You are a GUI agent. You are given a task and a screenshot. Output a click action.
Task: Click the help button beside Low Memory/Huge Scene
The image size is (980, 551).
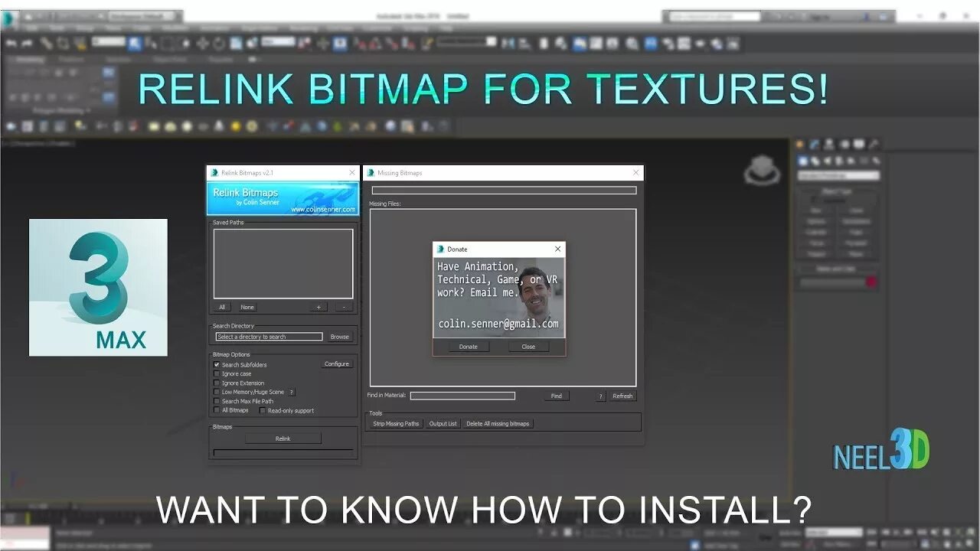[291, 392]
